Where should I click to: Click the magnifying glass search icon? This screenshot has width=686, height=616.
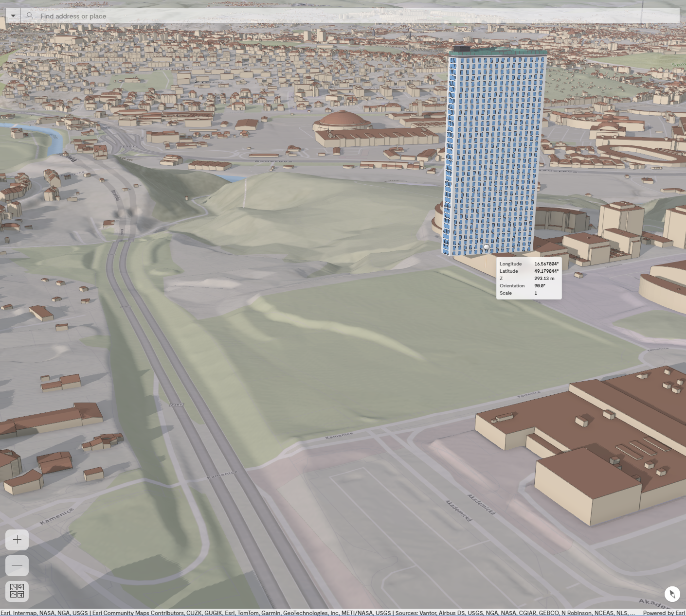[30, 16]
